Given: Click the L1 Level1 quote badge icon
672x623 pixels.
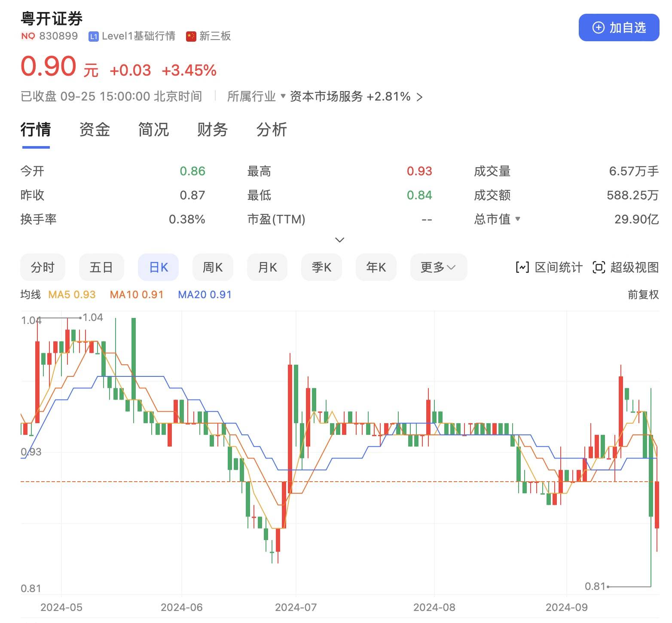Looking at the screenshot, I should pos(93,37).
